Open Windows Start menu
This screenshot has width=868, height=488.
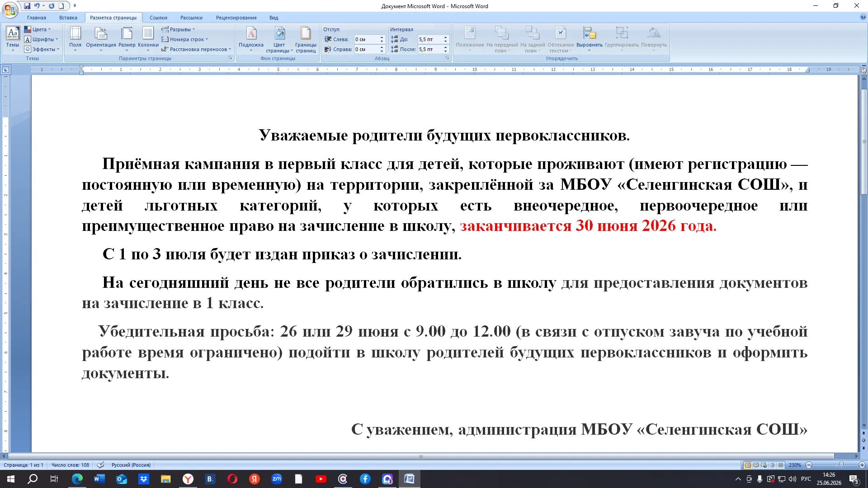11,479
